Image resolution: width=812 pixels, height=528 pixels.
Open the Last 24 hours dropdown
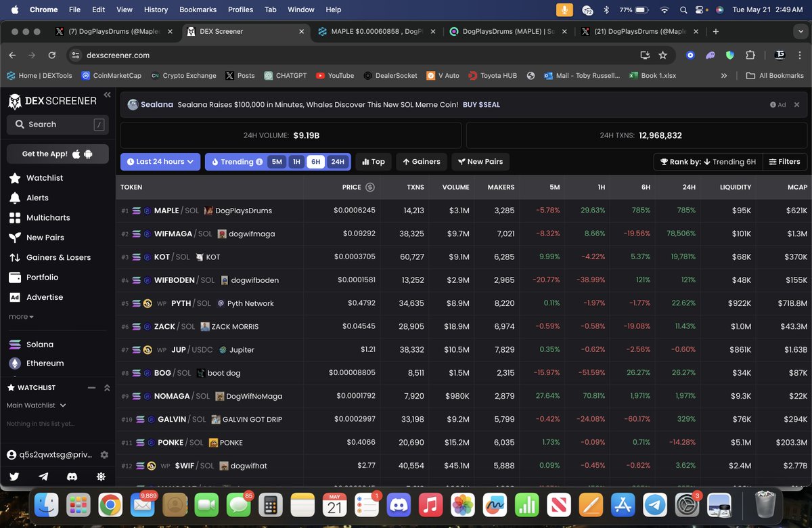(160, 162)
